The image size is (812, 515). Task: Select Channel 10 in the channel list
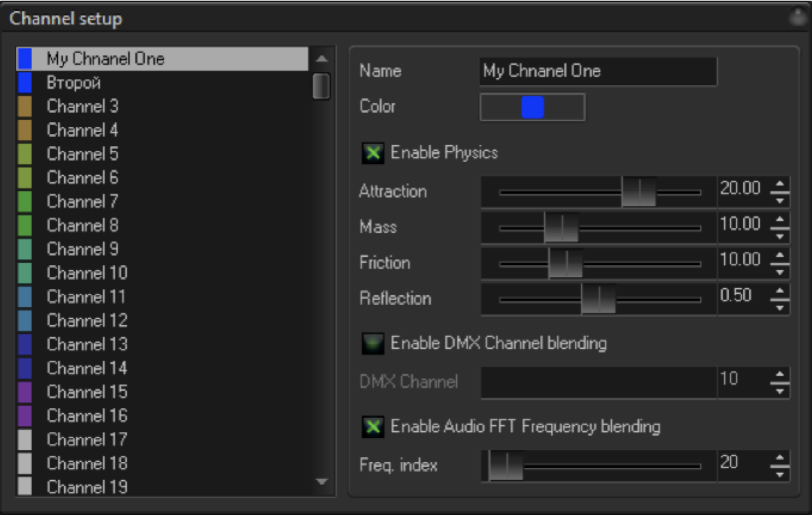87,273
